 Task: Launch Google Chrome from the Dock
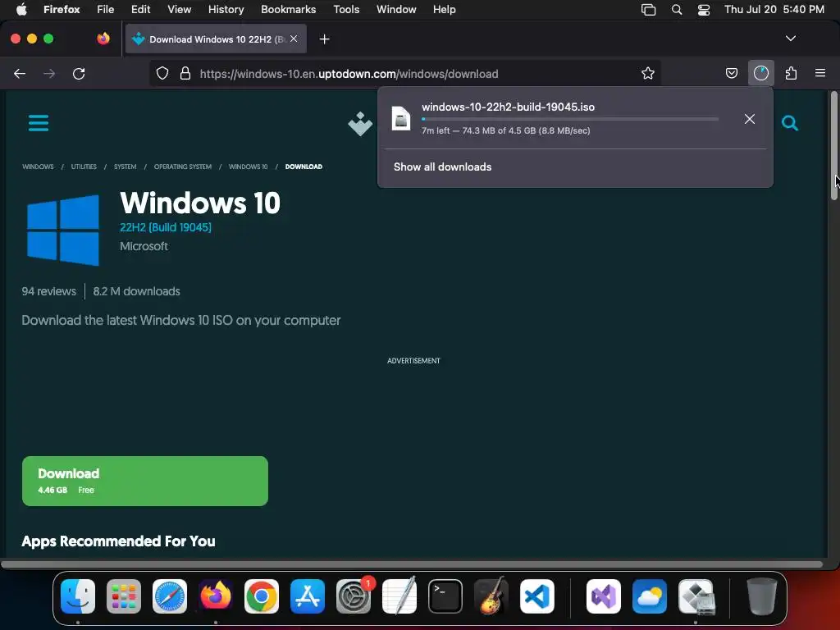[x=262, y=596]
